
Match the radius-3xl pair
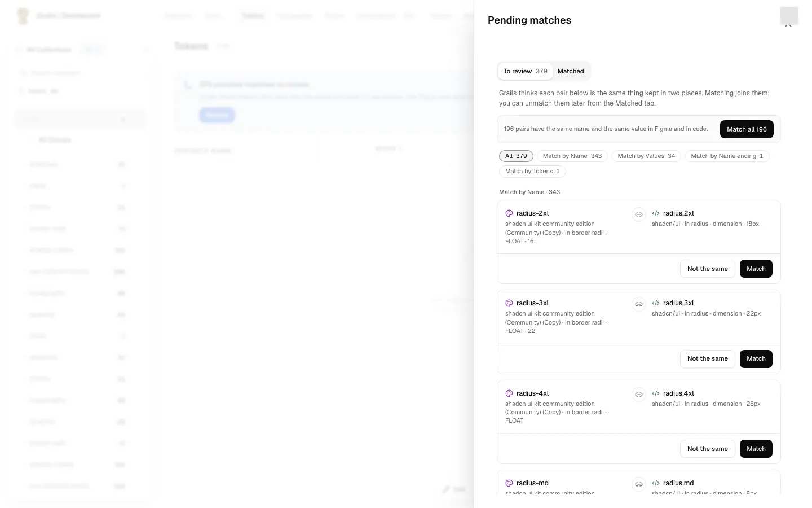[x=756, y=358]
